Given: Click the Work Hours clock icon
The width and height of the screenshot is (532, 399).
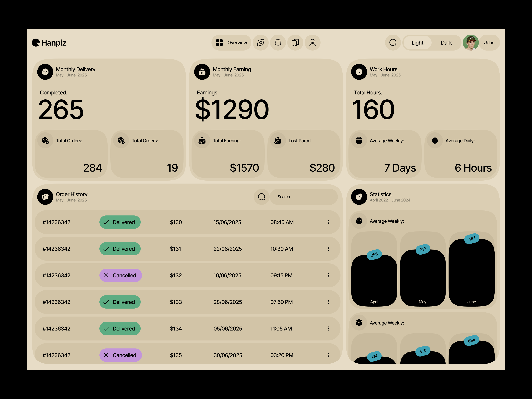Looking at the screenshot, I should click(x=359, y=72).
